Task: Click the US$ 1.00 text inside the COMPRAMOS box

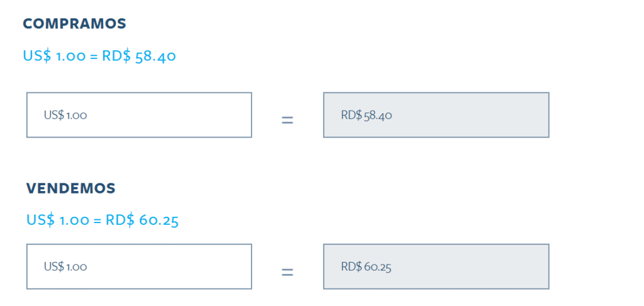Action: 65,115
